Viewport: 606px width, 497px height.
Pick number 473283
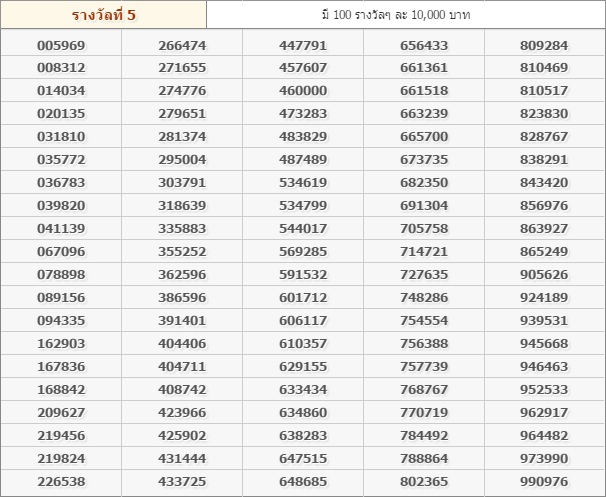point(303,114)
